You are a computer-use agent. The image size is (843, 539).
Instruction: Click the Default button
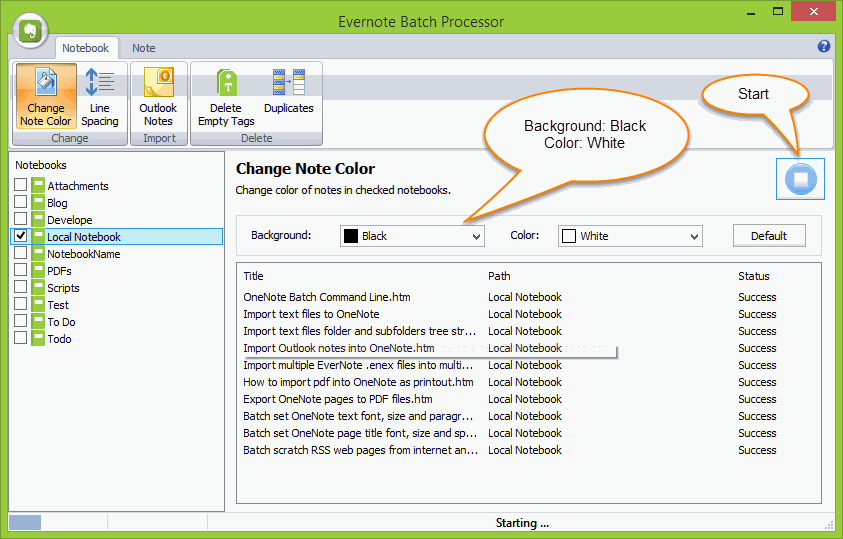click(x=769, y=236)
